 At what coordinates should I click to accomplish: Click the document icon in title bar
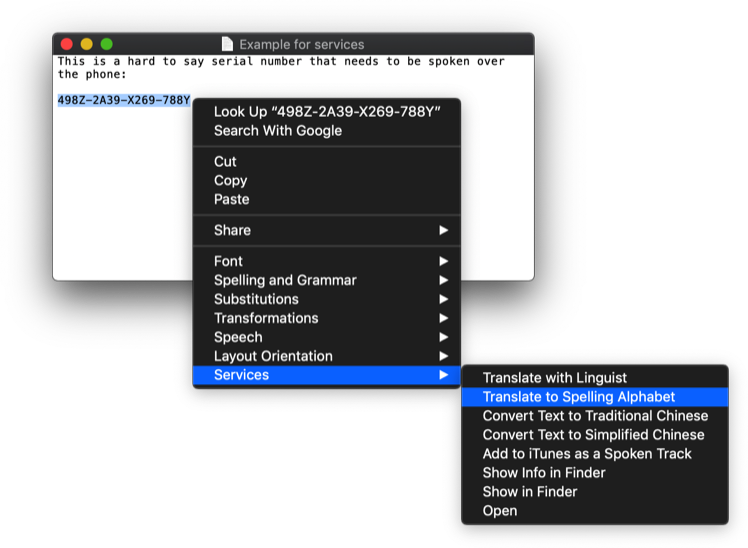[x=228, y=44]
